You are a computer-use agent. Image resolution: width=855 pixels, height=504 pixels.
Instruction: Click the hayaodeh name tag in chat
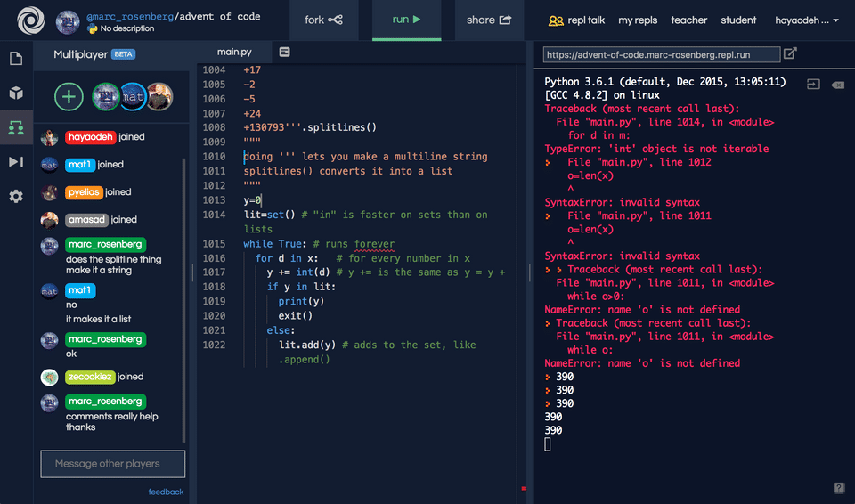[91, 137]
